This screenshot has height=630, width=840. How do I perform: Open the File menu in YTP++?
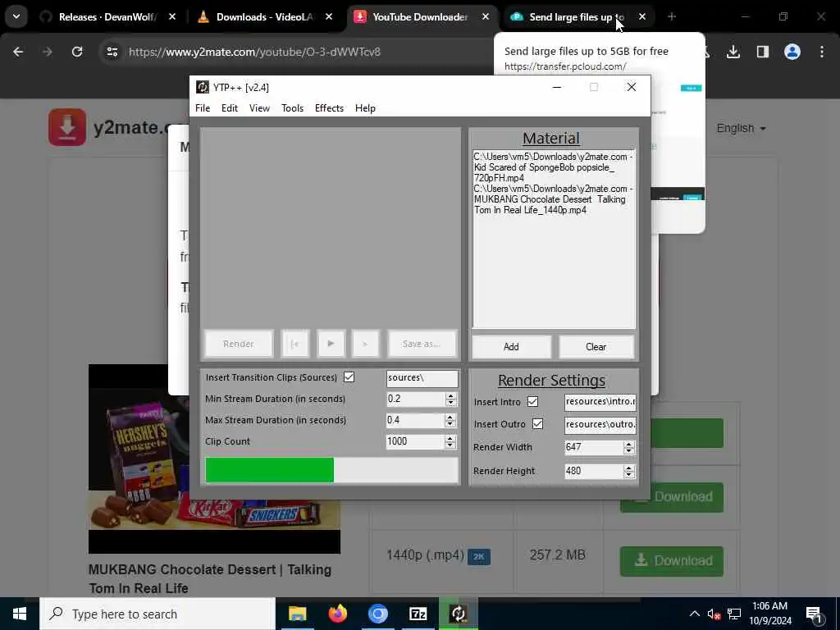[x=203, y=108]
